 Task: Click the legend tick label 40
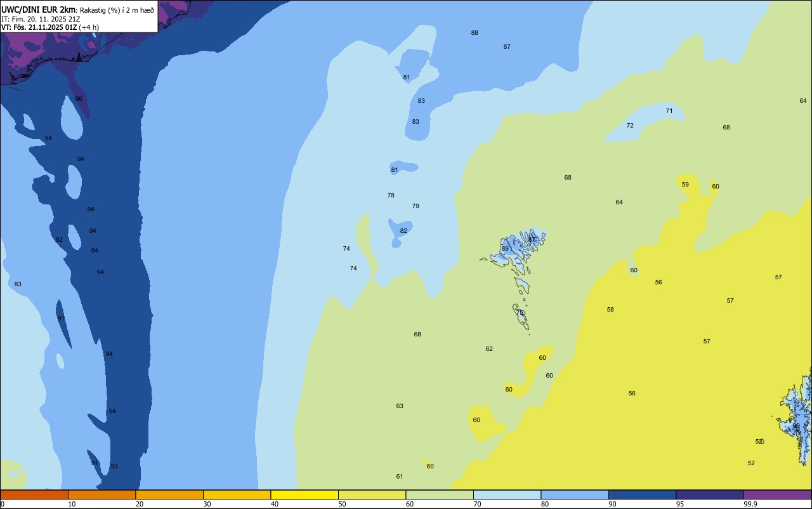275,504
